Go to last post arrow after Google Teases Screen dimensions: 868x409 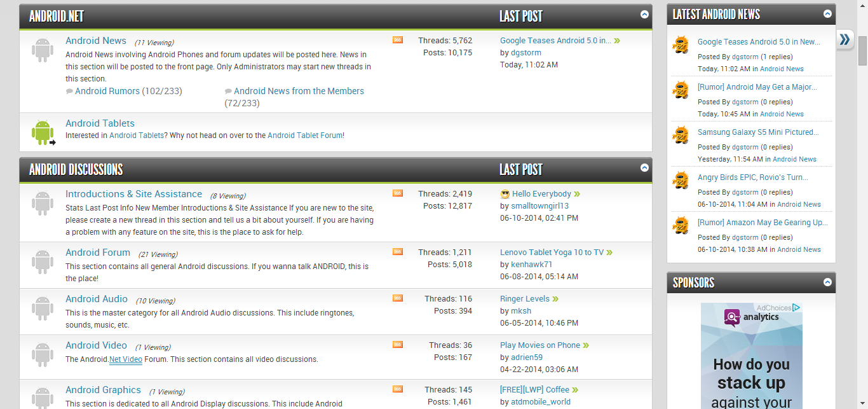[x=617, y=41]
